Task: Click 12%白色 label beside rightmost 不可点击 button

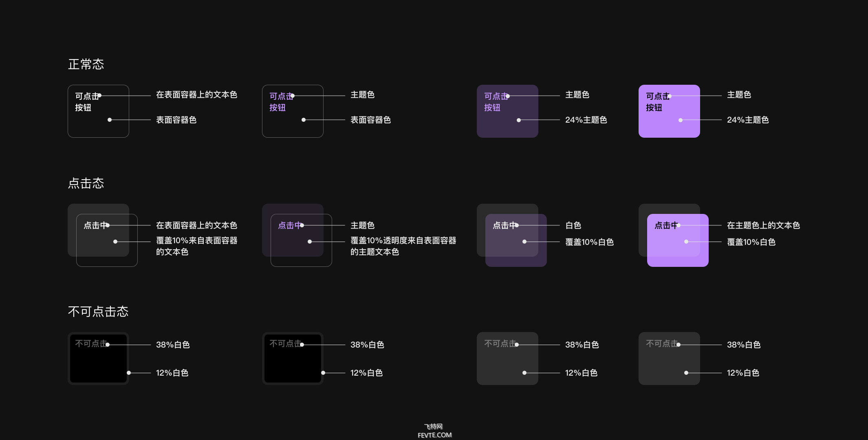Action: pyautogui.click(x=743, y=373)
